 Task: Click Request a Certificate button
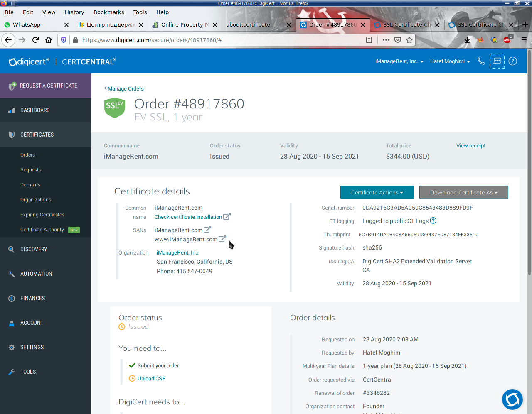[x=46, y=86]
